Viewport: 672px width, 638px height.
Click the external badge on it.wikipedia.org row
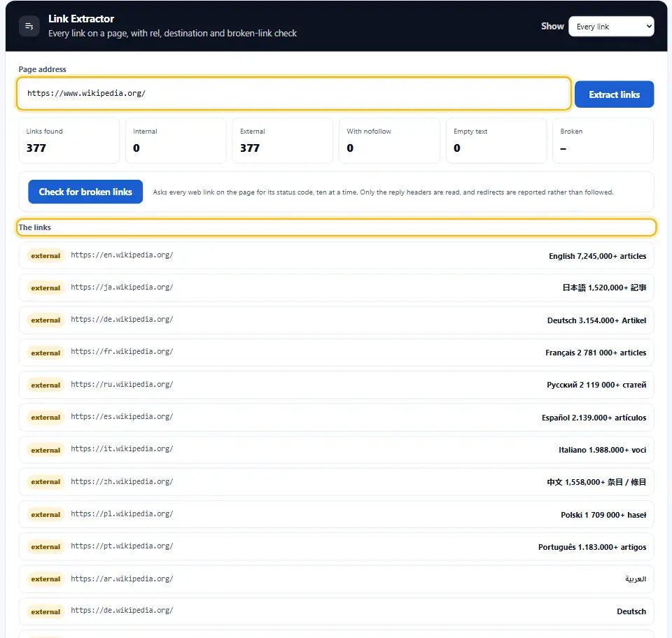[45, 450]
